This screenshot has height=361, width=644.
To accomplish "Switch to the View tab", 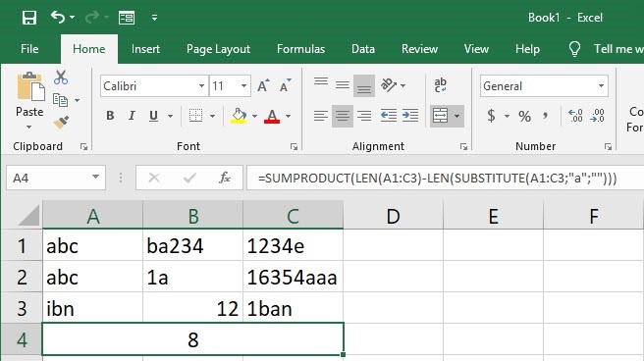I will coord(476,49).
